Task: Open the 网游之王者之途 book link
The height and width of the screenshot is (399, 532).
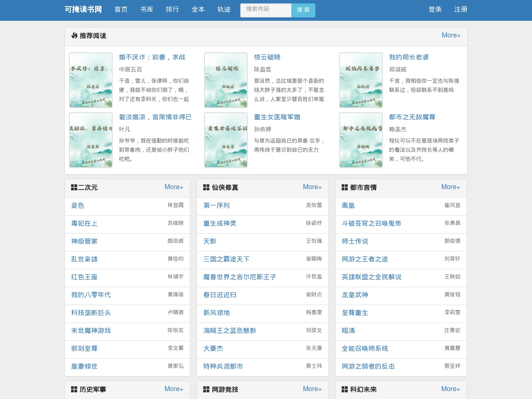Action: point(365,259)
